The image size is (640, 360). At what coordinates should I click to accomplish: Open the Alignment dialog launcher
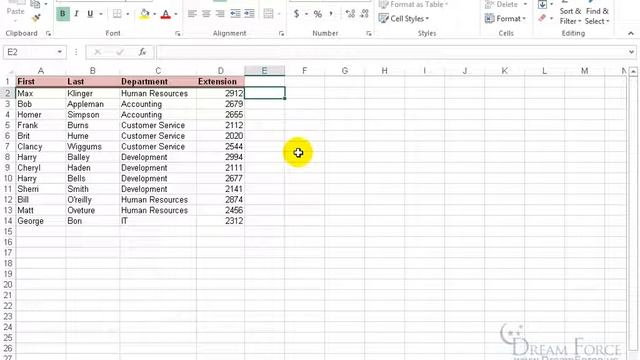(x=282, y=33)
